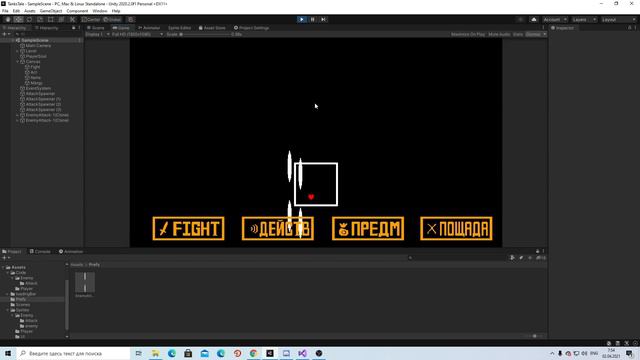640x360 pixels.
Task: Open Windows Start menu
Action: (8, 353)
